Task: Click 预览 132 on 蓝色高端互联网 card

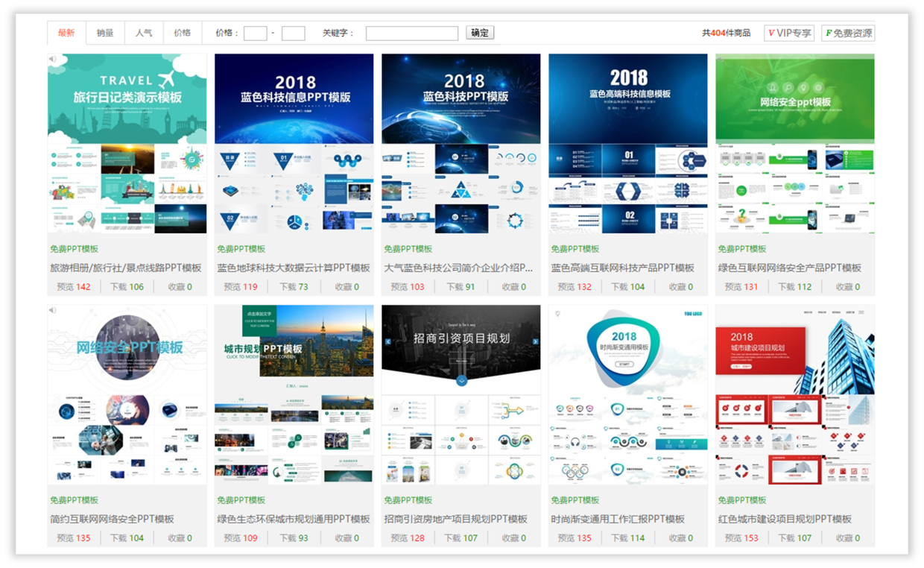Action: pyautogui.click(x=575, y=287)
